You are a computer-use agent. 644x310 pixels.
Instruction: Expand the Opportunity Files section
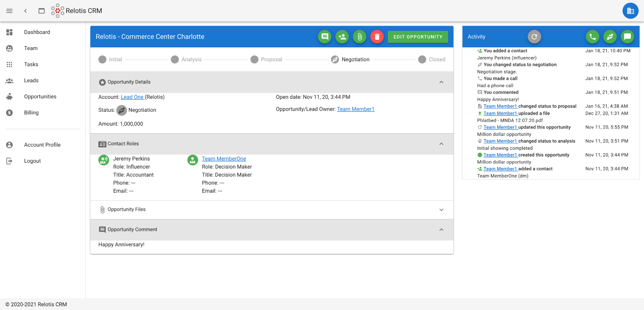(x=441, y=209)
